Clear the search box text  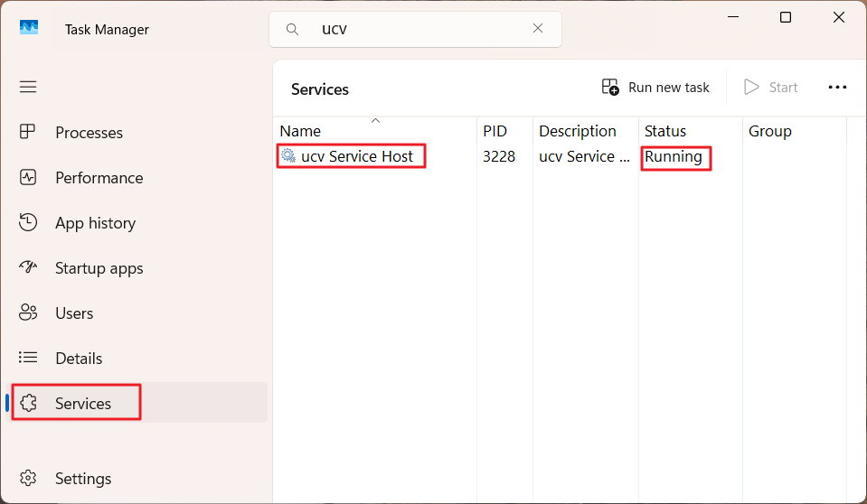coord(538,29)
